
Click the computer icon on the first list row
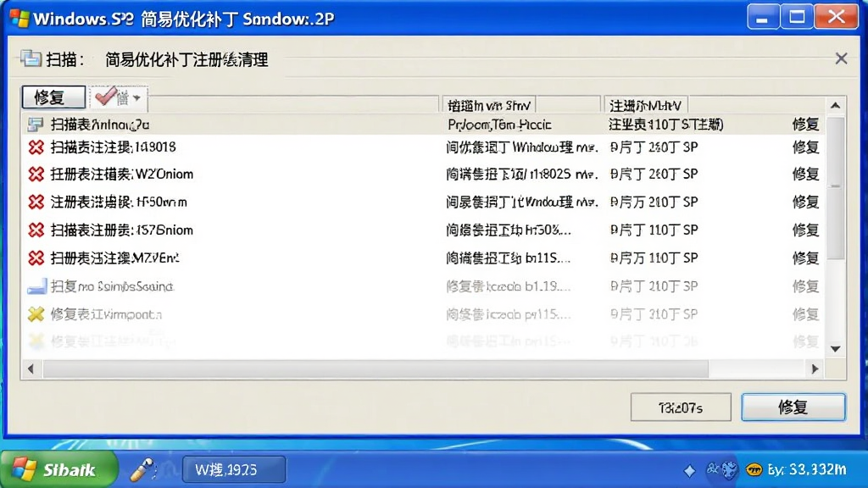(36, 125)
